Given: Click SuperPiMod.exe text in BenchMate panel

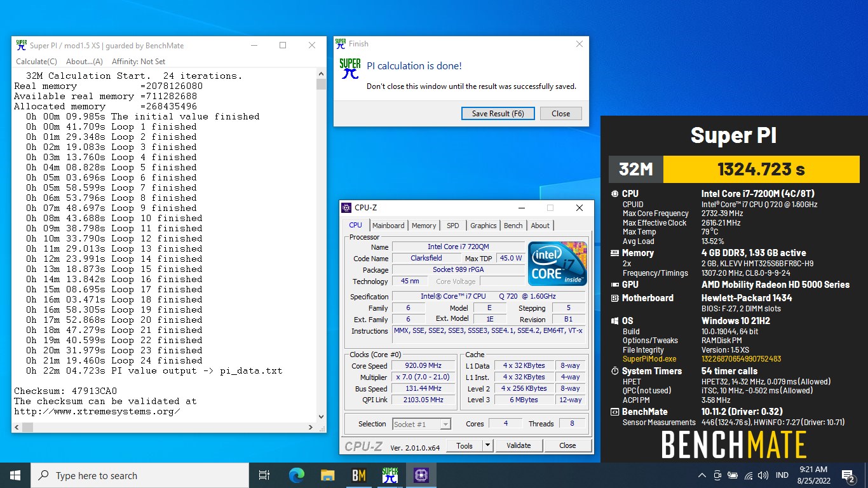Looking at the screenshot, I should point(649,359).
